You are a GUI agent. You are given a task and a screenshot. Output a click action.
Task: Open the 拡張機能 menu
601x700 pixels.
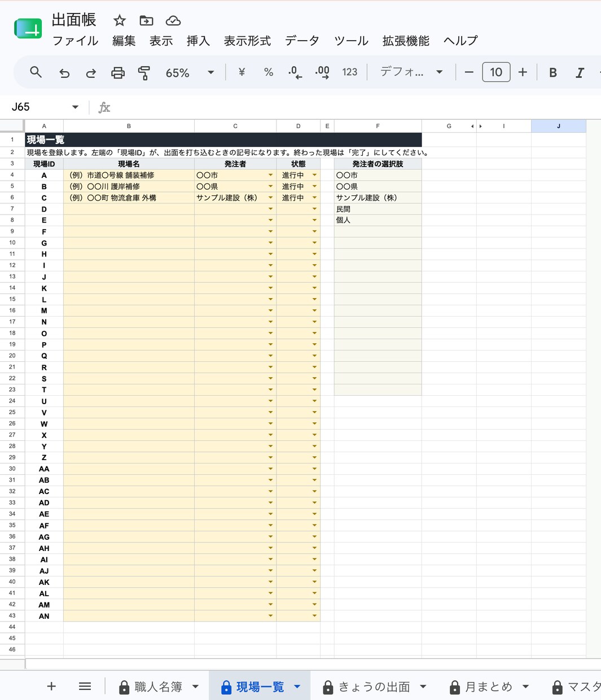[406, 41]
